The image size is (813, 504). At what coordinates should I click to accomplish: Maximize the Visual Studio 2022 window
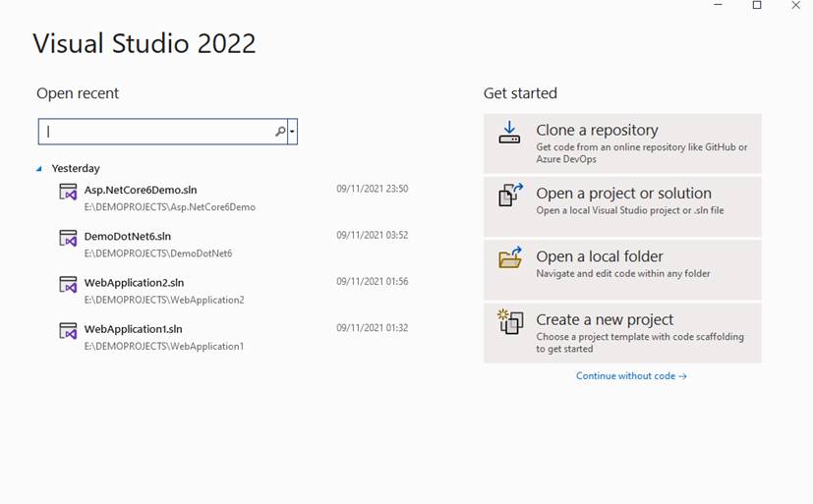pos(757,6)
